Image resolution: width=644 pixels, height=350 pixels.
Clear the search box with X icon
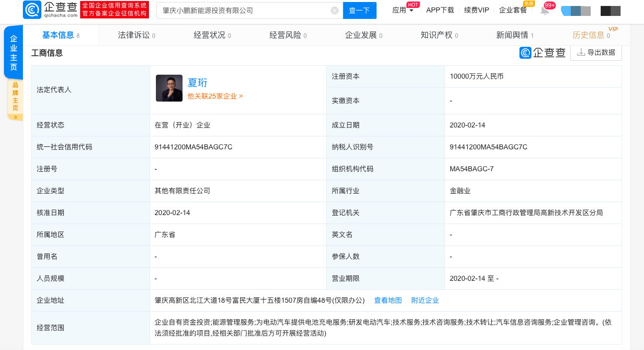tap(335, 10)
